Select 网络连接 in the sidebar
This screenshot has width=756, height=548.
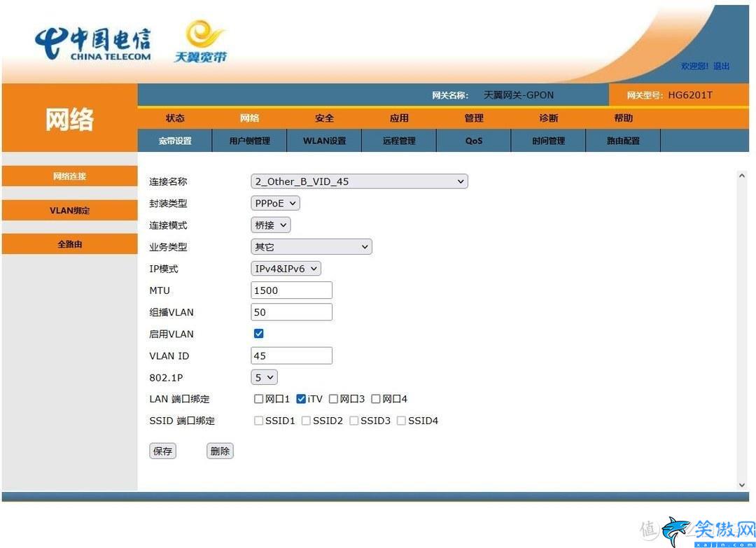pyautogui.click(x=69, y=176)
